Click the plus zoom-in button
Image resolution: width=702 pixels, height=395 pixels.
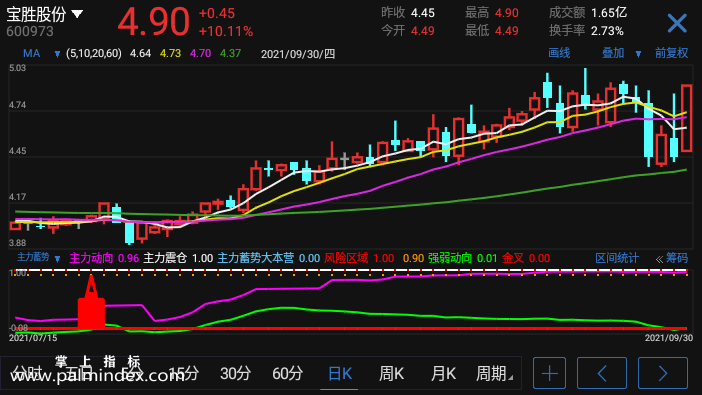coord(549,373)
